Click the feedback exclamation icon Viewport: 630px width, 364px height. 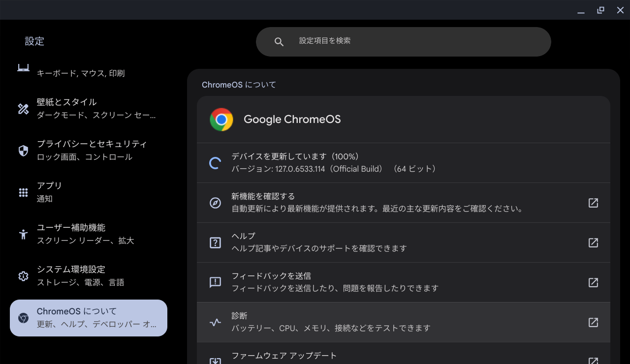215,282
